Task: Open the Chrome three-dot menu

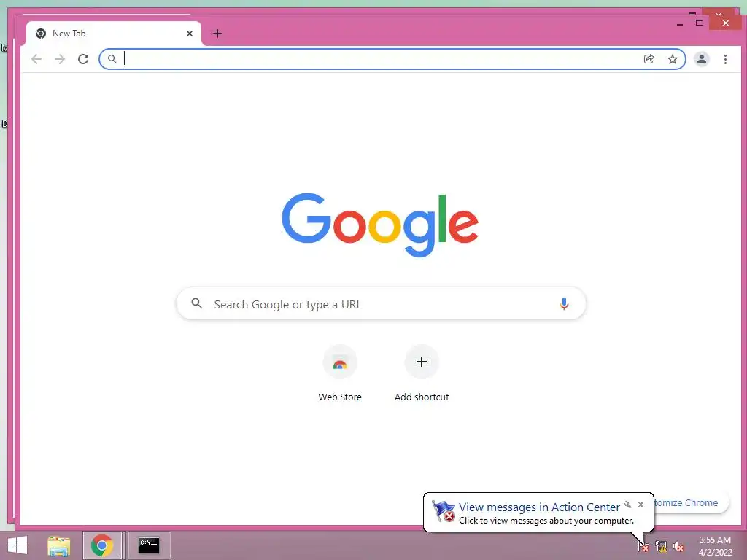Action: [725, 59]
